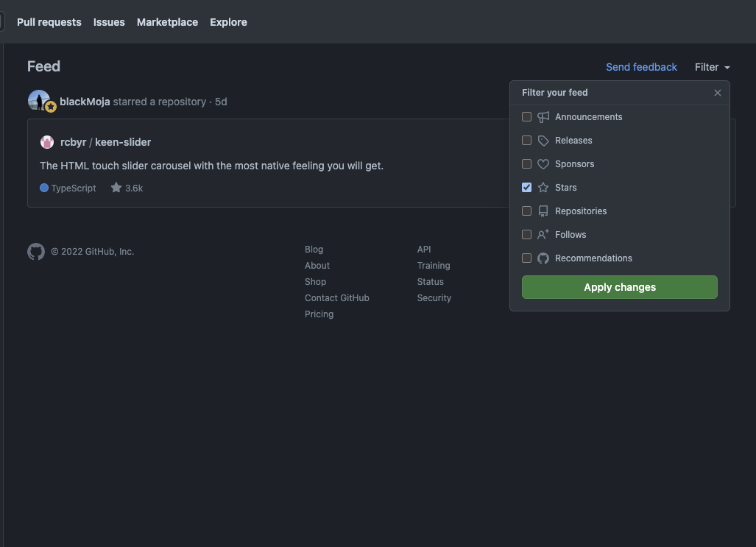Click the Sponsors filter label

tap(575, 164)
